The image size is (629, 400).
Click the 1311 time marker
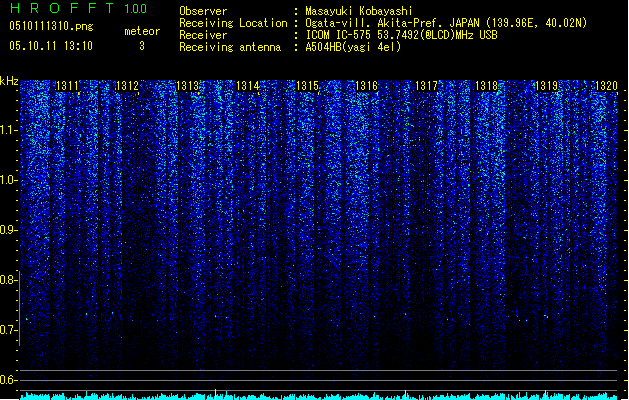(67, 86)
